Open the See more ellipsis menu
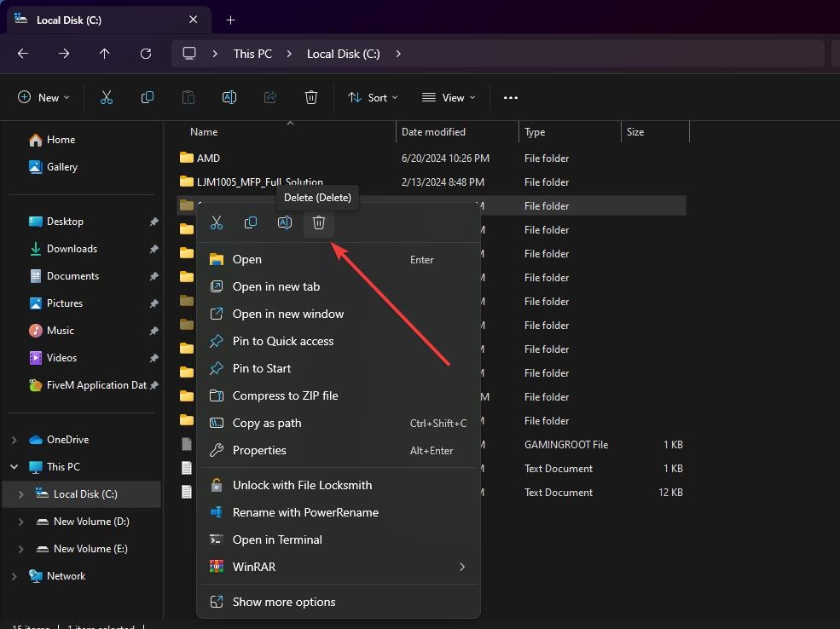Screen dimensions: 840x629 (x=511, y=97)
